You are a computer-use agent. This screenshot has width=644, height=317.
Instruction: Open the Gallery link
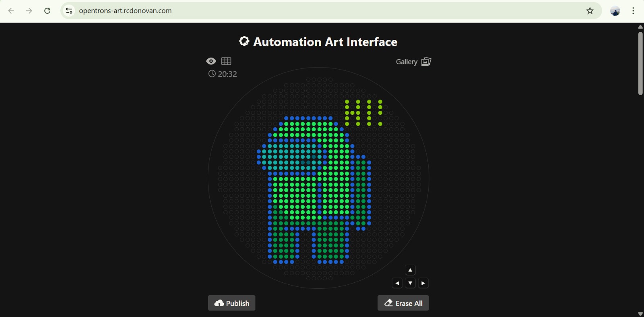pyautogui.click(x=407, y=62)
